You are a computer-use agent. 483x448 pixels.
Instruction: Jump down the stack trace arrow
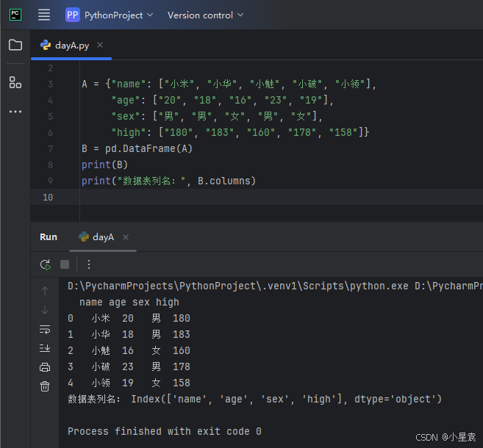[x=45, y=310]
